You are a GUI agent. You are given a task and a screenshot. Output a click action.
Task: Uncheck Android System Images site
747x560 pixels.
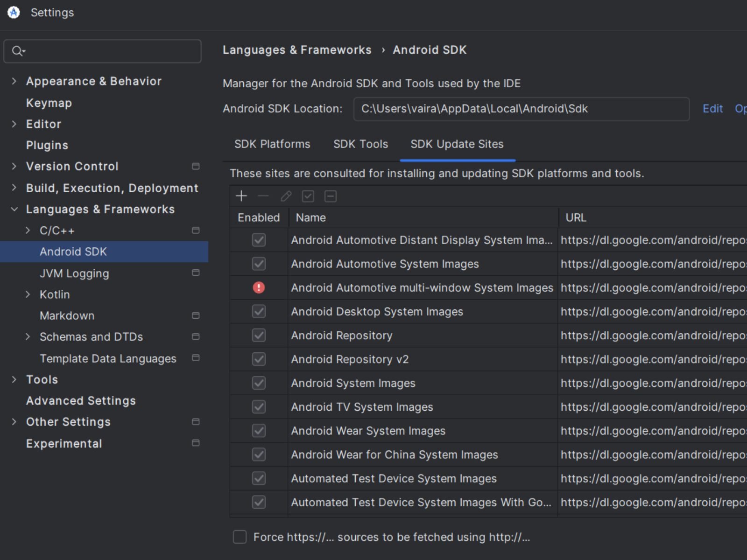pyautogui.click(x=259, y=383)
